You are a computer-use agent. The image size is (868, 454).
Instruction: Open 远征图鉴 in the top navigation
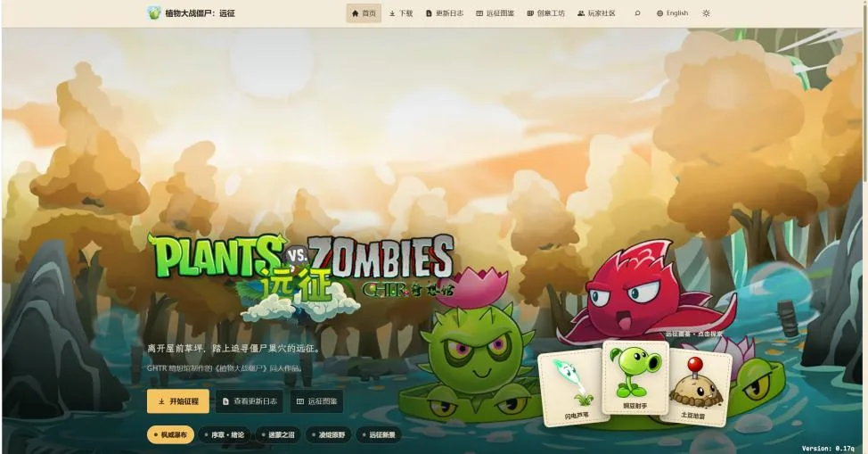[495, 13]
